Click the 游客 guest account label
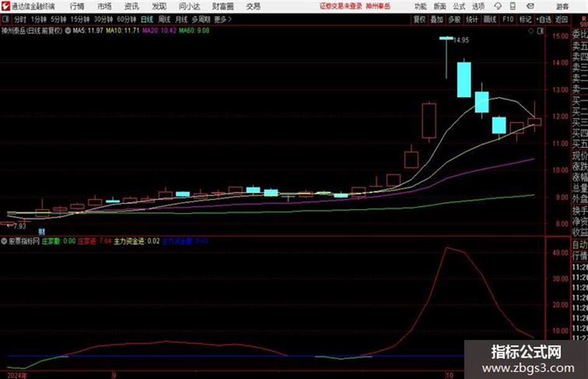Screen dimensions: 588x379 [x=562, y=6]
